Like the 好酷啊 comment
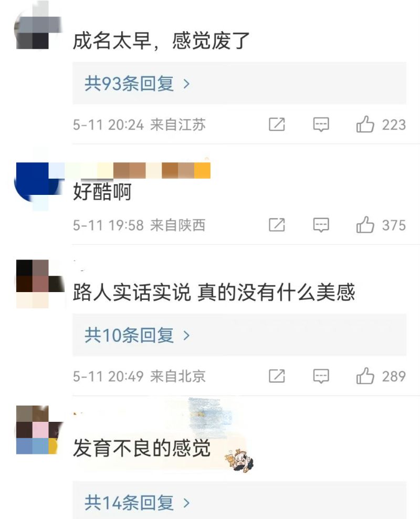Viewport: 420px width, 519px height. [x=365, y=225]
